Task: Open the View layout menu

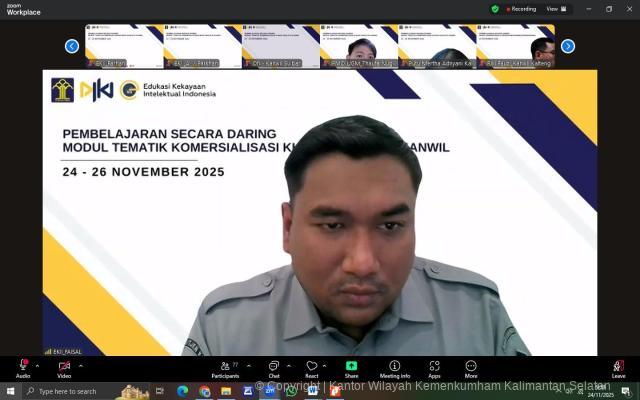Action: (x=554, y=9)
